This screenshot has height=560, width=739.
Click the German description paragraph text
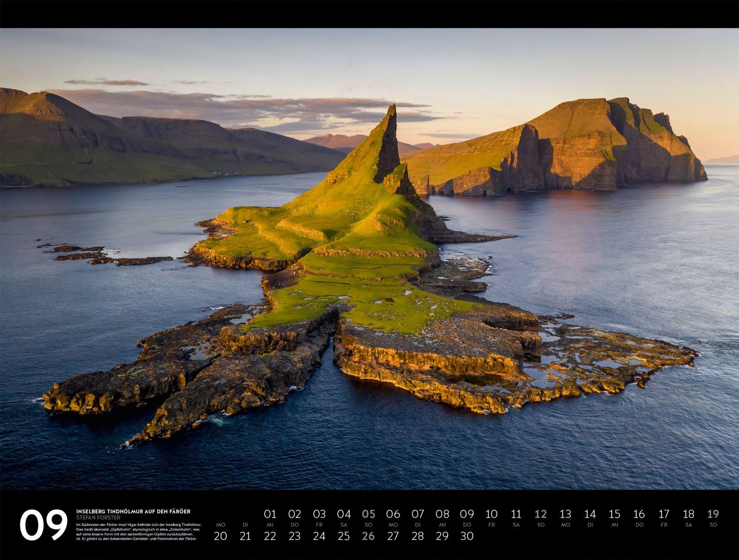pos(138,532)
